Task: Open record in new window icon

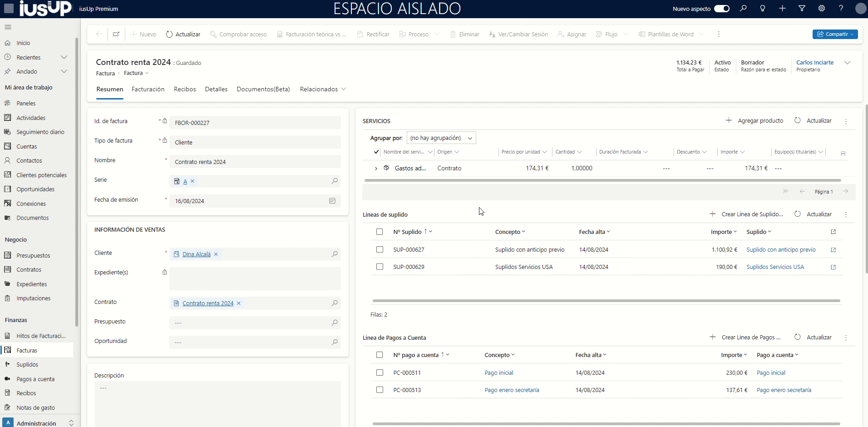Action: pos(116,34)
